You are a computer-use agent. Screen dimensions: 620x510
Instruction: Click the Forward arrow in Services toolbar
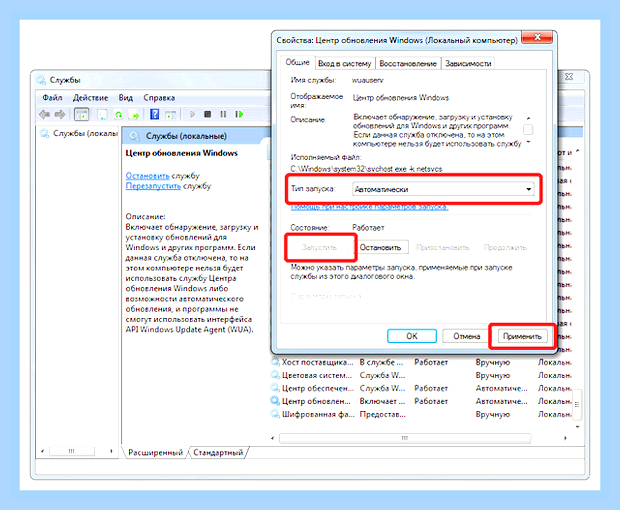pyautogui.click(x=60, y=115)
